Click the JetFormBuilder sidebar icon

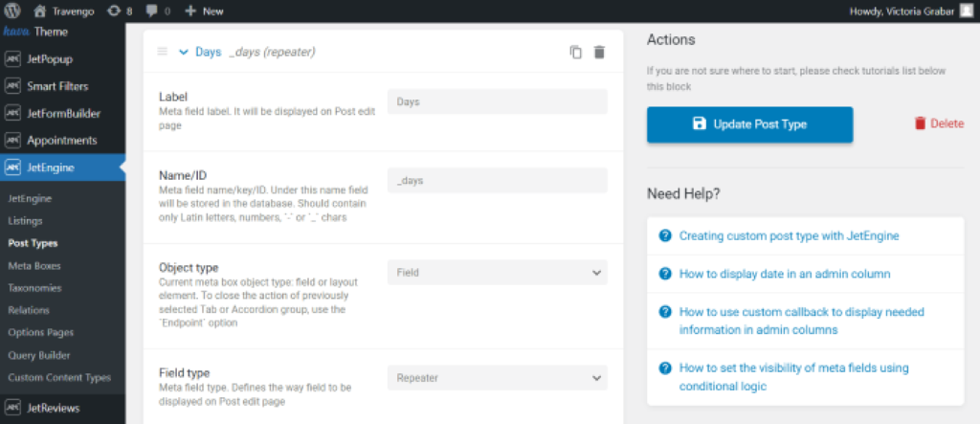(12, 113)
